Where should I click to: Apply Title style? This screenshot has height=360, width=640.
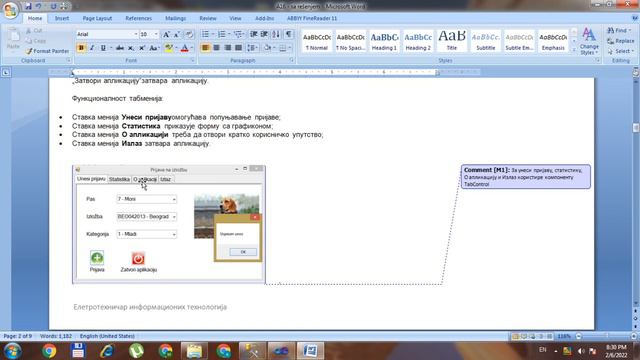coord(452,41)
